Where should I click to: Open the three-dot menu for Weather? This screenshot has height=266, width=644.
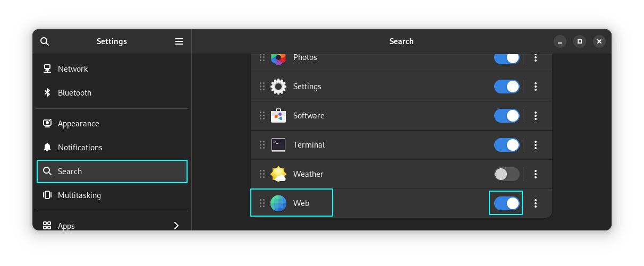(536, 174)
